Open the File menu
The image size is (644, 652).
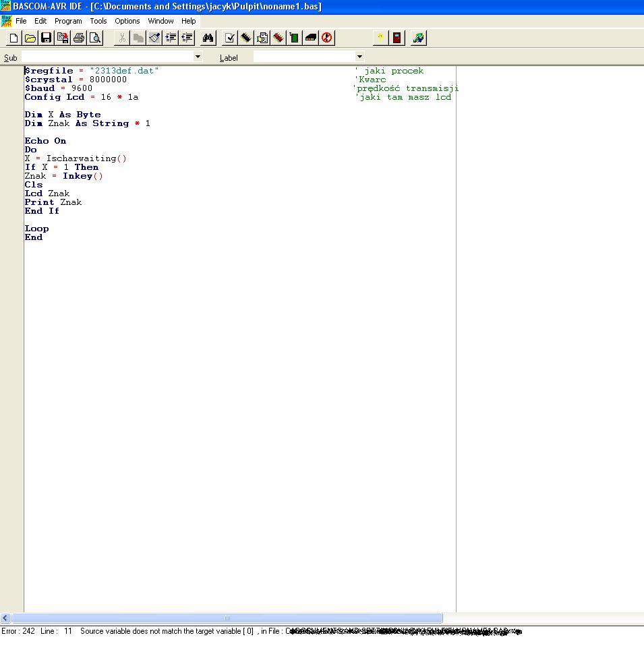[21, 21]
